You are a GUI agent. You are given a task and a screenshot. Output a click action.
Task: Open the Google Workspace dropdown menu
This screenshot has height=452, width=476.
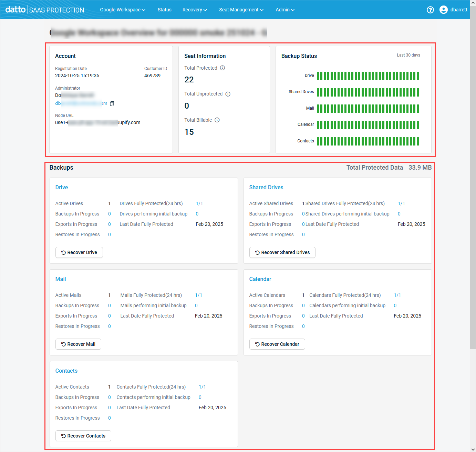click(x=123, y=10)
